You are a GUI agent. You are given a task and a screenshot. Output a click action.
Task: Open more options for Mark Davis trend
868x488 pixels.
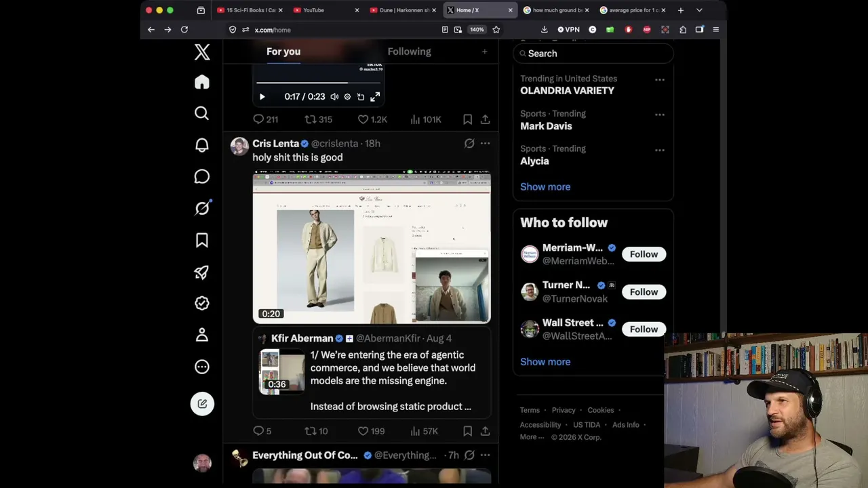(x=660, y=115)
